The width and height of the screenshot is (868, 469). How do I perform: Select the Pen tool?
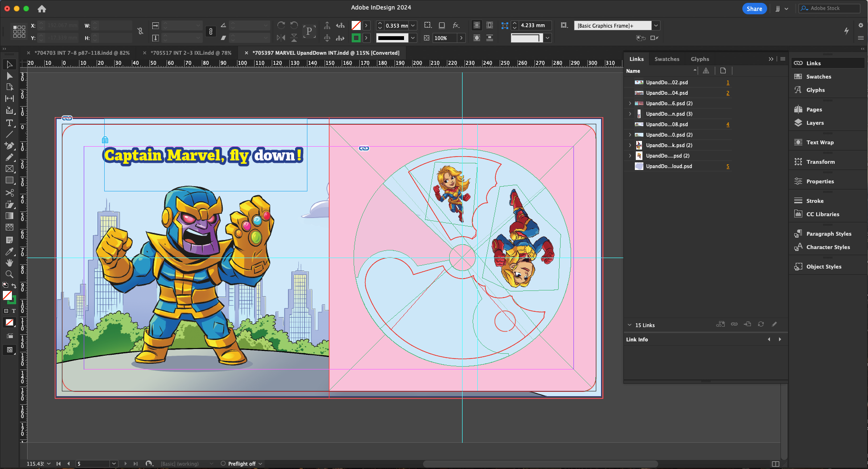tap(10, 146)
